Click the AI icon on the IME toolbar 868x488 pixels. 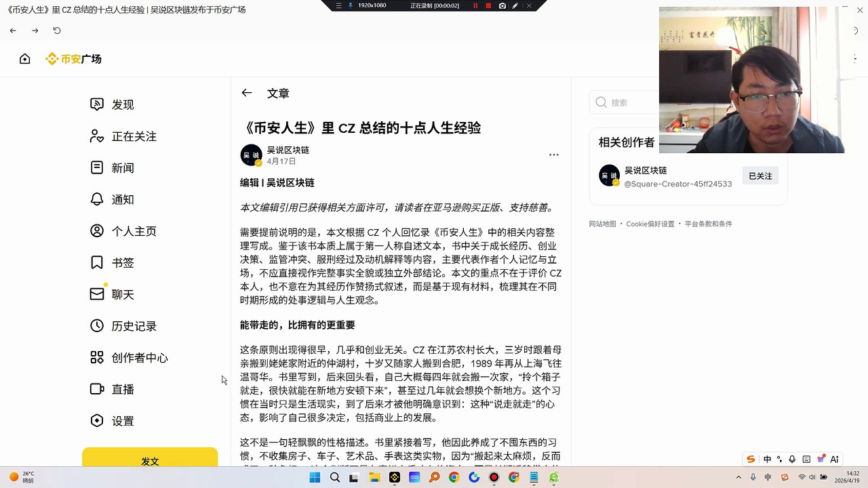coord(834,459)
